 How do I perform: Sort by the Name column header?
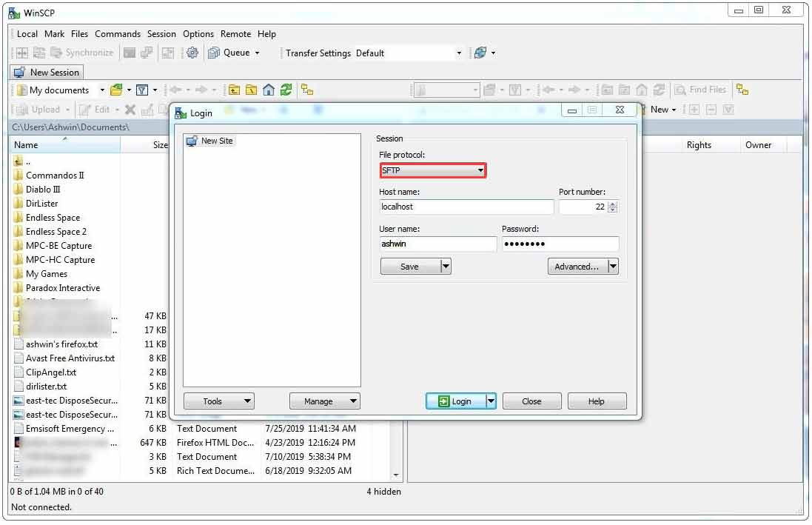pos(65,146)
